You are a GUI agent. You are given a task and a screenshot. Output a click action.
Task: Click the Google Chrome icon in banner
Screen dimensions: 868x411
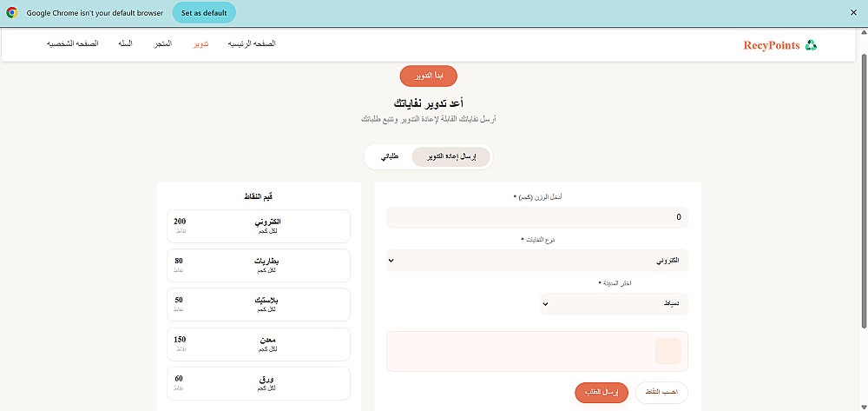pos(12,13)
